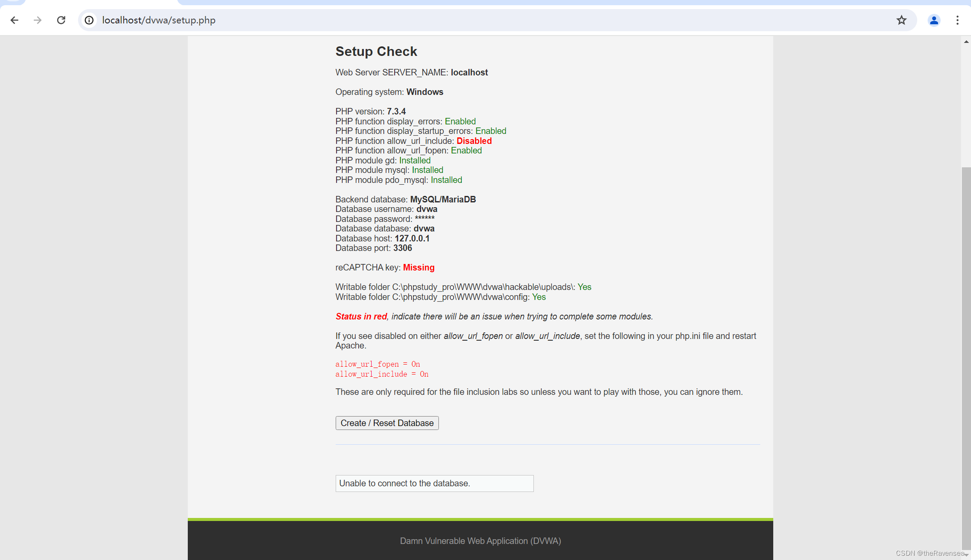
Task: Click 'Enabled' next to display_startup_errors
Action: [x=490, y=131]
